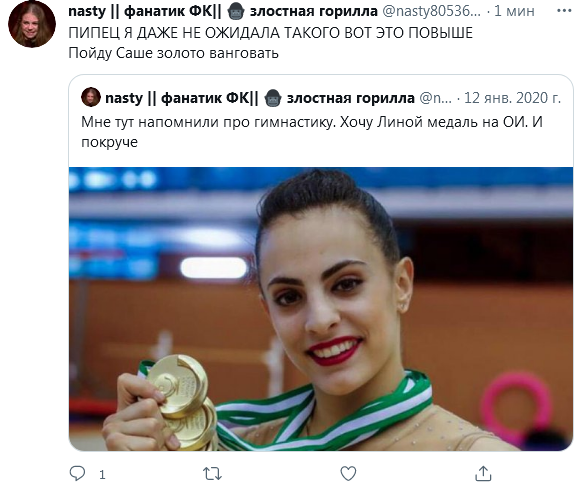584x493 pixels.
Task: Click the truncated '@n...' handle in quoted tweet
Action: [435, 98]
